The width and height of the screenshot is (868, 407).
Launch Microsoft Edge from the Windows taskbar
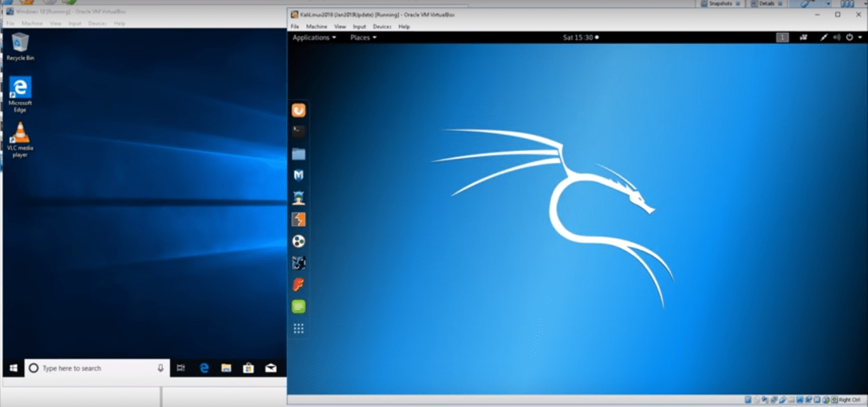click(204, 368)
